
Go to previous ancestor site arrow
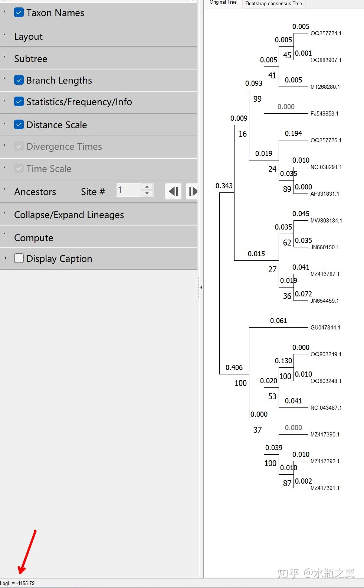point(173,191)
